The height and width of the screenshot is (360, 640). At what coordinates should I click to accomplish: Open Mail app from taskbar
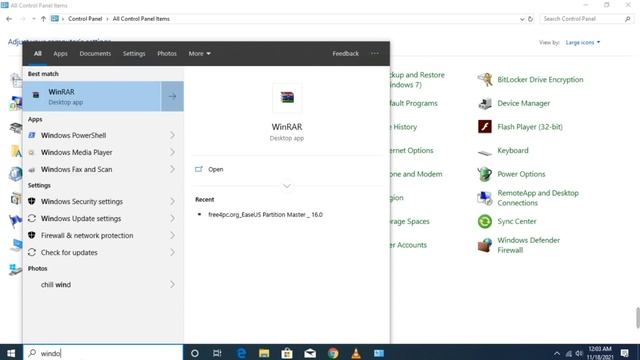pyautogui.click(x=310, y=353)
